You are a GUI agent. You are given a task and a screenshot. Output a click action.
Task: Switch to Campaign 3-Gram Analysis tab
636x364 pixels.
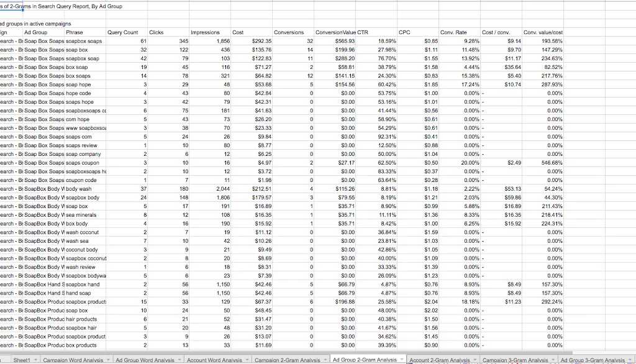coord(515,360)
